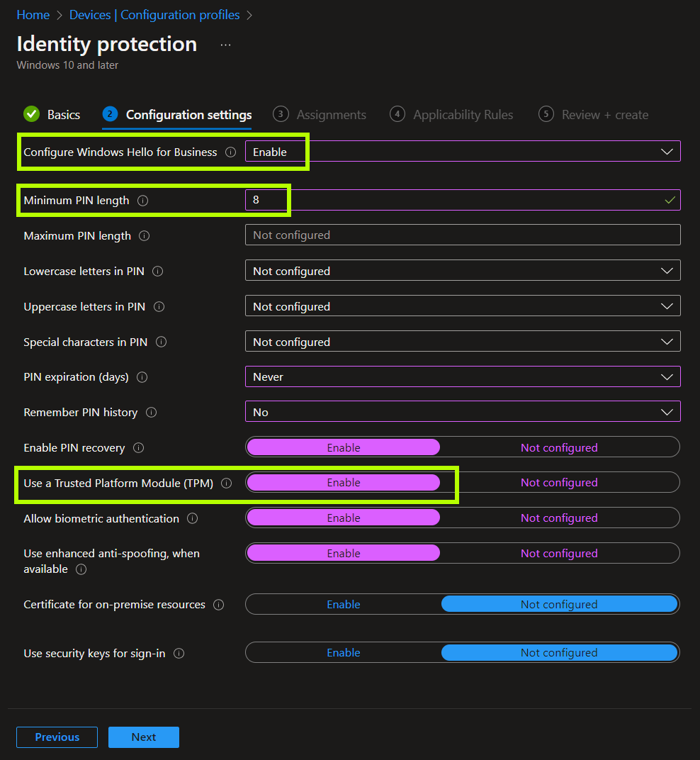Click the Next button

point(143,737)
